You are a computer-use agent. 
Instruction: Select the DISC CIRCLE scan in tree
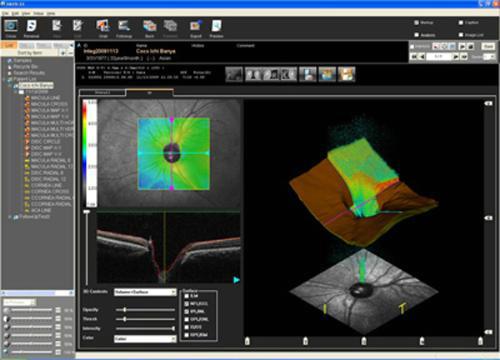(x=45, y=141)
